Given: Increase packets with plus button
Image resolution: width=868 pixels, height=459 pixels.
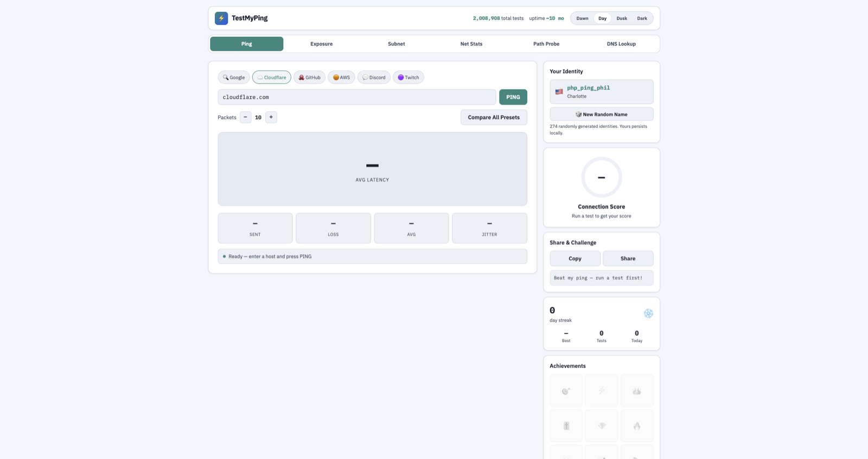Looking at the screenshot, I should pyautogui.click(x=271, y=117).
